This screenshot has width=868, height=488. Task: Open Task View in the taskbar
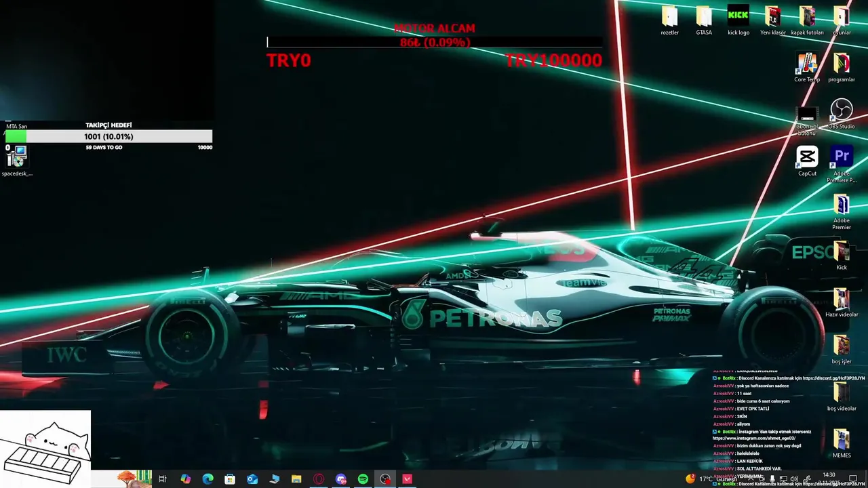163,479
